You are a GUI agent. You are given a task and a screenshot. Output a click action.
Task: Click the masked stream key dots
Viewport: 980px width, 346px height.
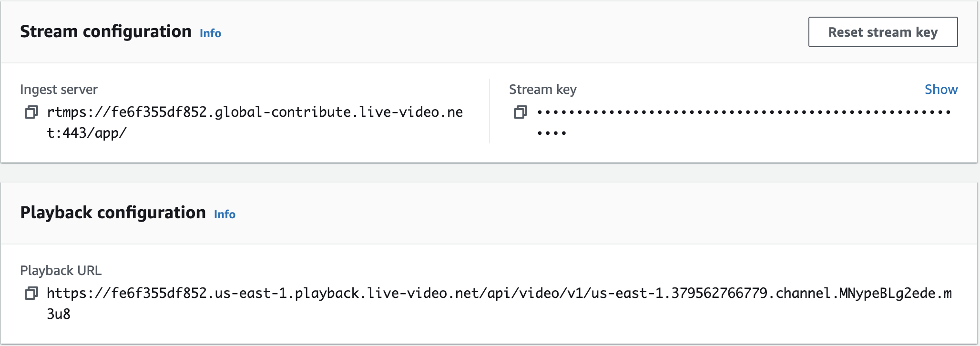744,122
